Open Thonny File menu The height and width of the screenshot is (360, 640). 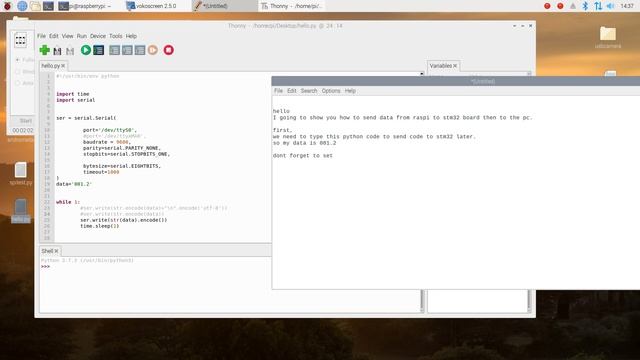coord(41,36)
